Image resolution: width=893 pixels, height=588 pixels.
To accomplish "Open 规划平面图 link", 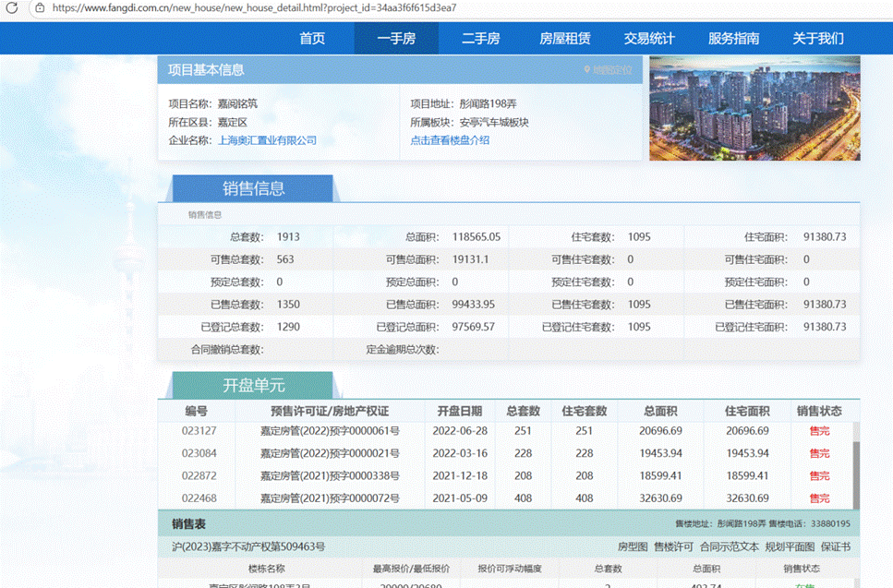I will (x=790, y=546).
